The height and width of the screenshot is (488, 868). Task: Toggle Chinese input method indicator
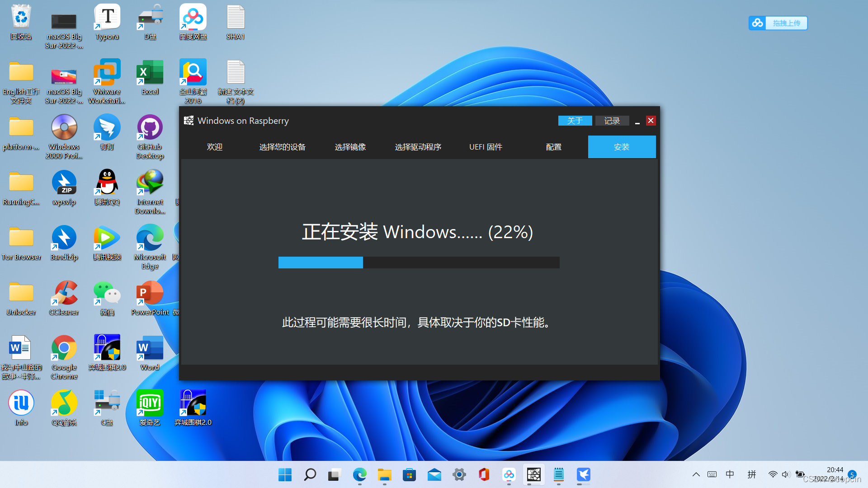[730, 474]
